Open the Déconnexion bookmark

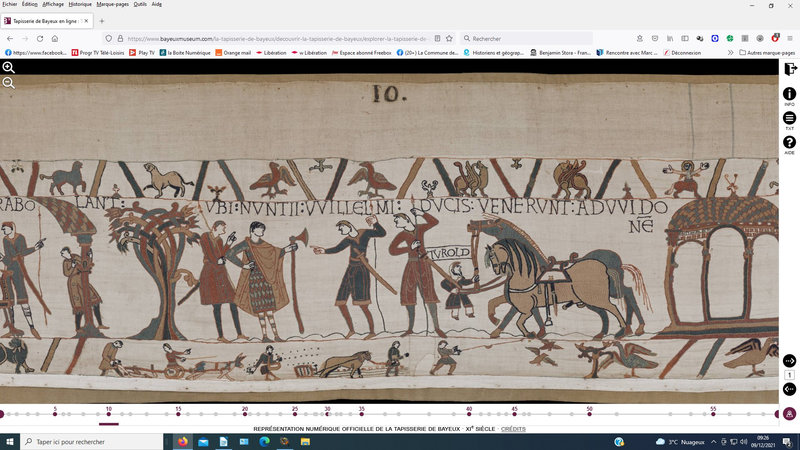[682, 53]
